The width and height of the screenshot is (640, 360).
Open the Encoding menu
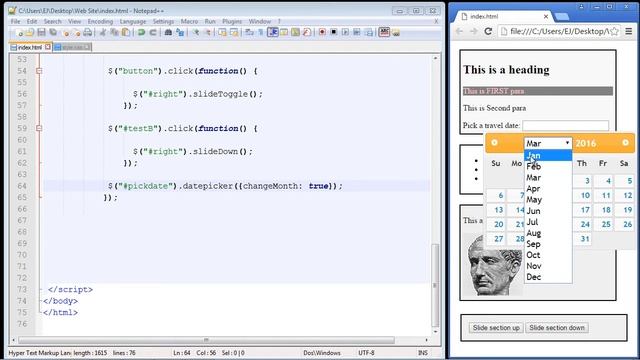(x=100, y=21)
